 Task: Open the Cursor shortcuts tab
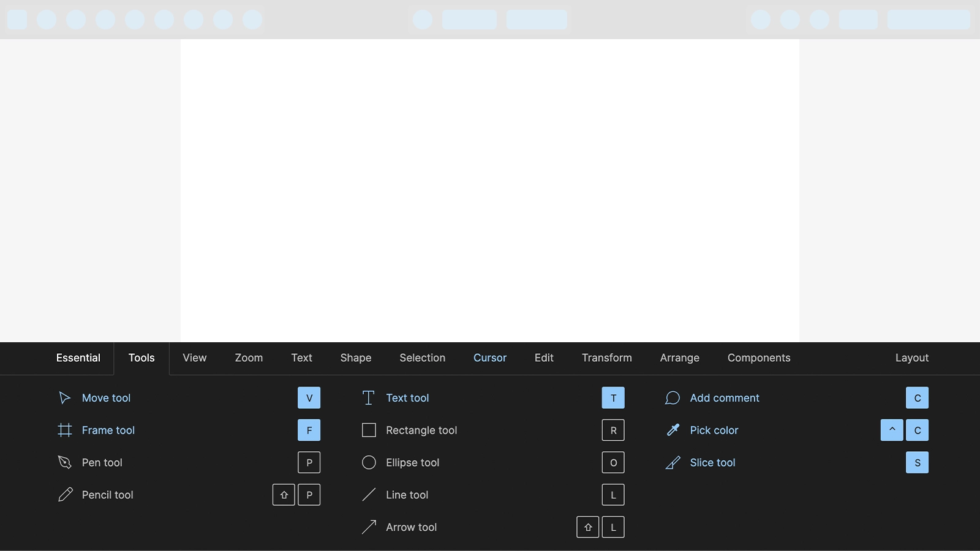[x=489, y=358]
